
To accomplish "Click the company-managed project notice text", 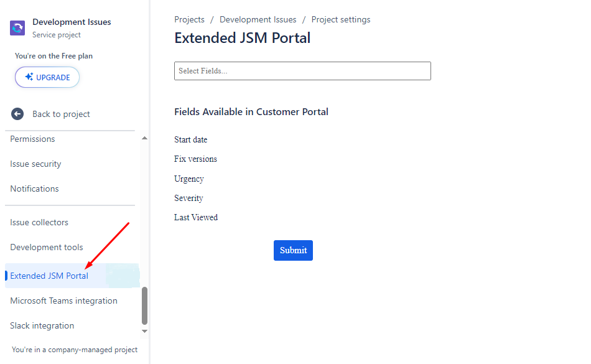I will [x=75, y=350].
